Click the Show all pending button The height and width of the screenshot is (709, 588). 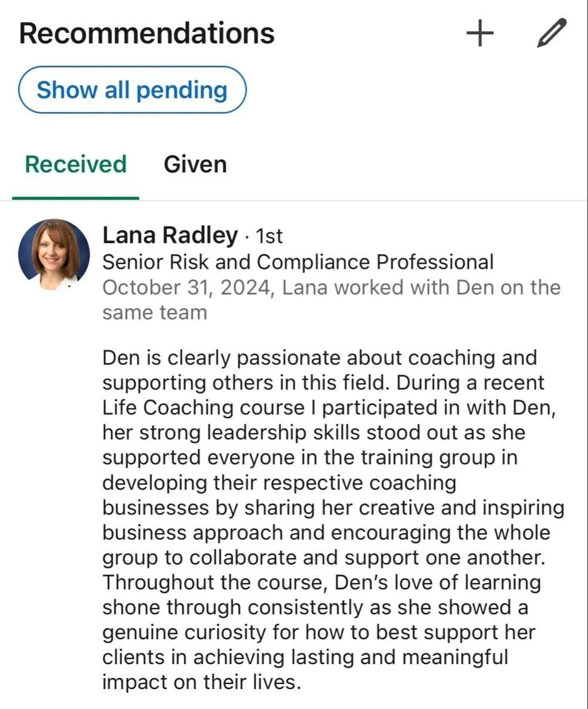(x=132, y=90)
